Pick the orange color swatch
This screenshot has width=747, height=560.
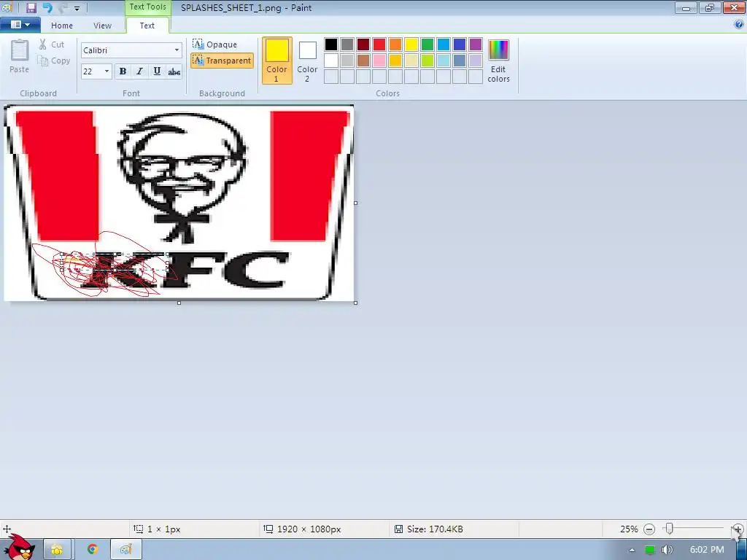395,44
